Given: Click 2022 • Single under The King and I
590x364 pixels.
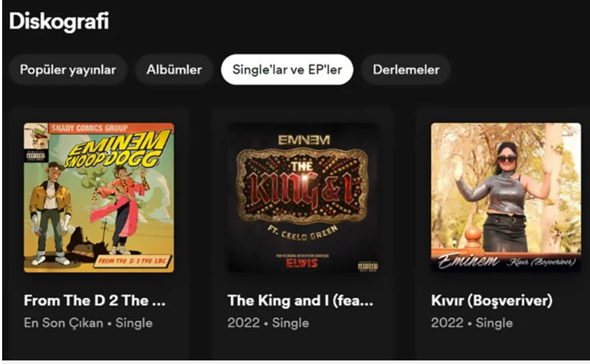Looking at the screenshot, I should [x=268, y=323].
